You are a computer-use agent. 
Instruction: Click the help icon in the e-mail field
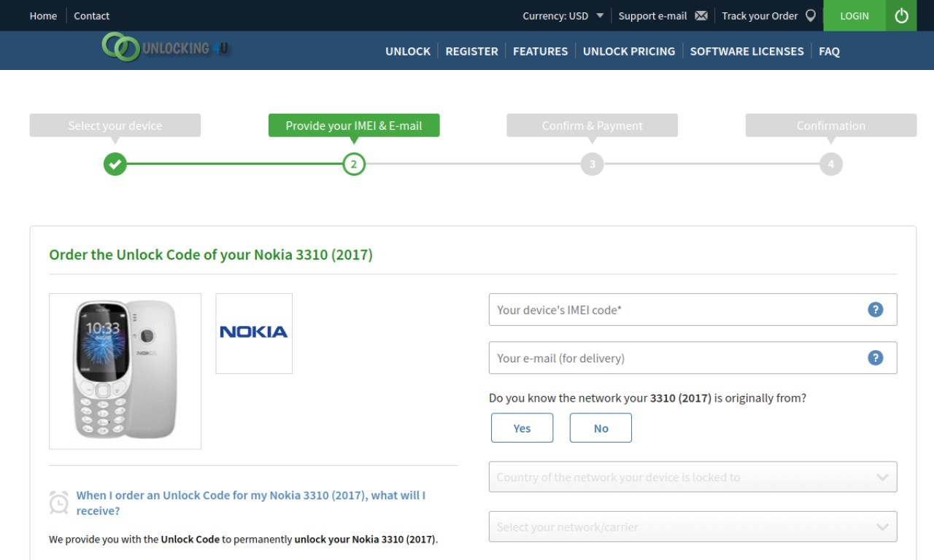click(875, 358)
